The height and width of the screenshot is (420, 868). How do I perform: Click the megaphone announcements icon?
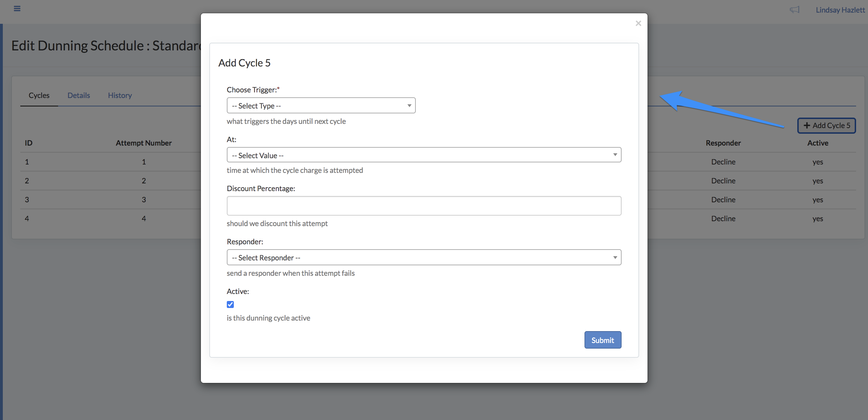click(x=794, y=10)
